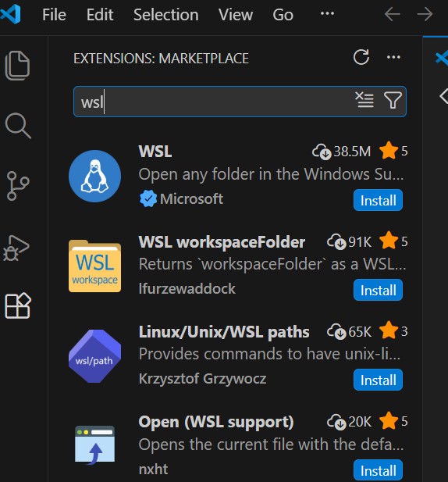This screenshot has height=482, width=448.
Task: Refresh the extensions marketplace list
Action: tap(361, 57)
